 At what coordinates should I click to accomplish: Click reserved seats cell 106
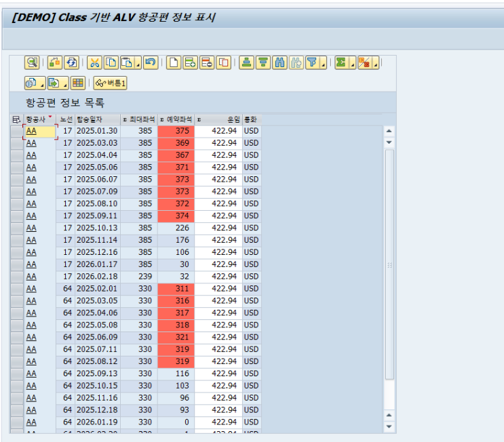pos(176,252)
